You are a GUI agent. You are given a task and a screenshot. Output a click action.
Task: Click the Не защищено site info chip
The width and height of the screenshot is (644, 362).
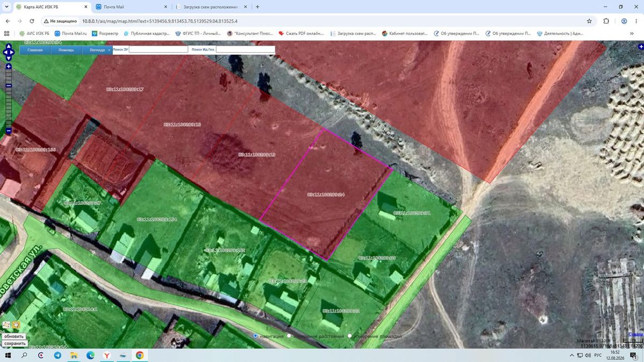(61, 21)
